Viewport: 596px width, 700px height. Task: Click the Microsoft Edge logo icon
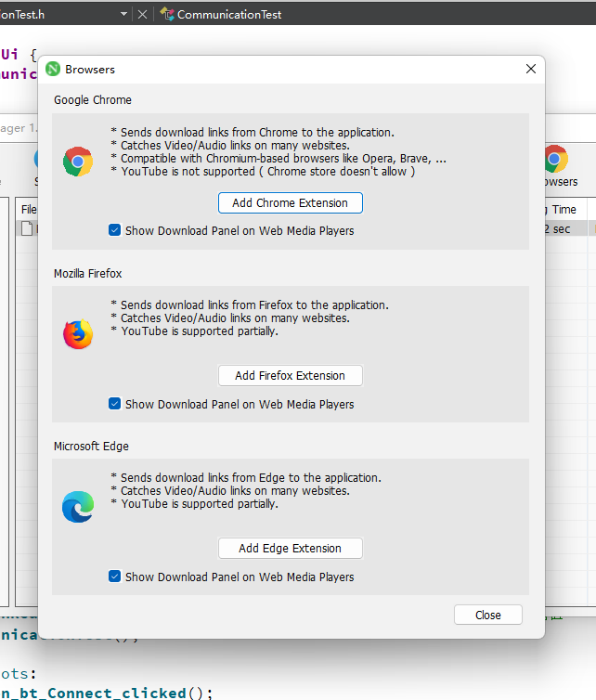coord(78,507)
